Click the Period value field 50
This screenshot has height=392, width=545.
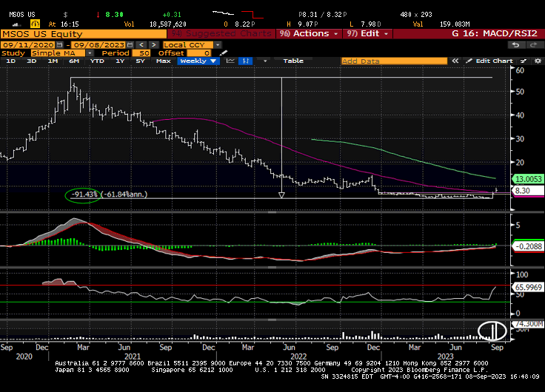[x=140, y=53]
